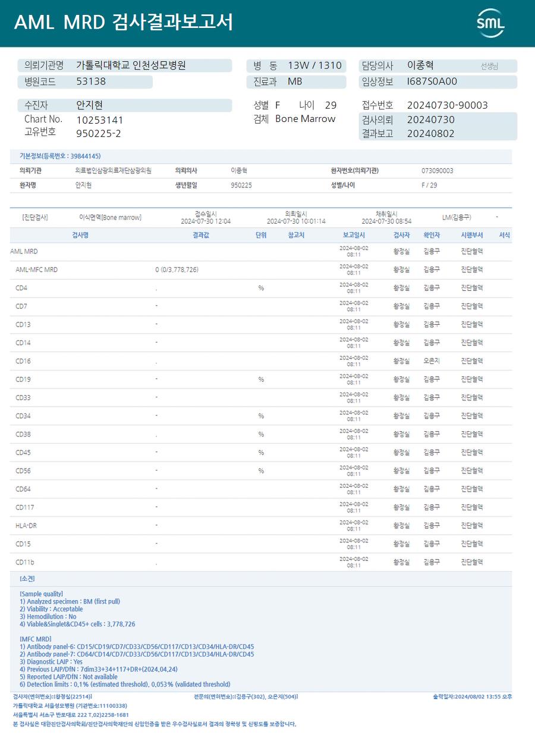This screenshot has height=756, width=535.
Task: Click the AML MRD 검사결과보고서 title
Action: (124, 23)
